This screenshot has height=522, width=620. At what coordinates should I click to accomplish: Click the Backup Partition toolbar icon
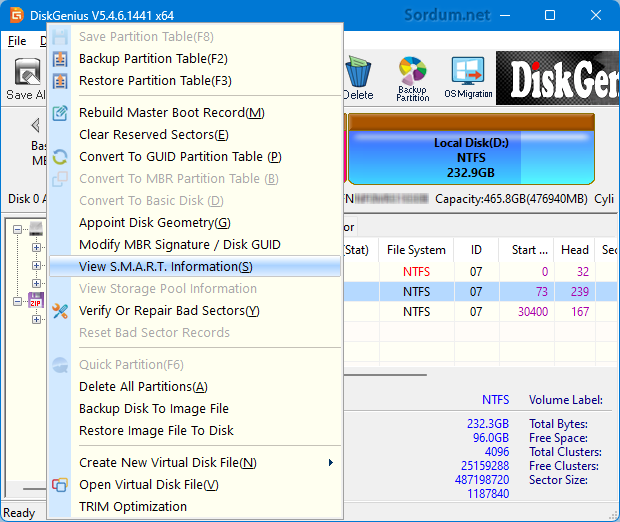[413, 71]
